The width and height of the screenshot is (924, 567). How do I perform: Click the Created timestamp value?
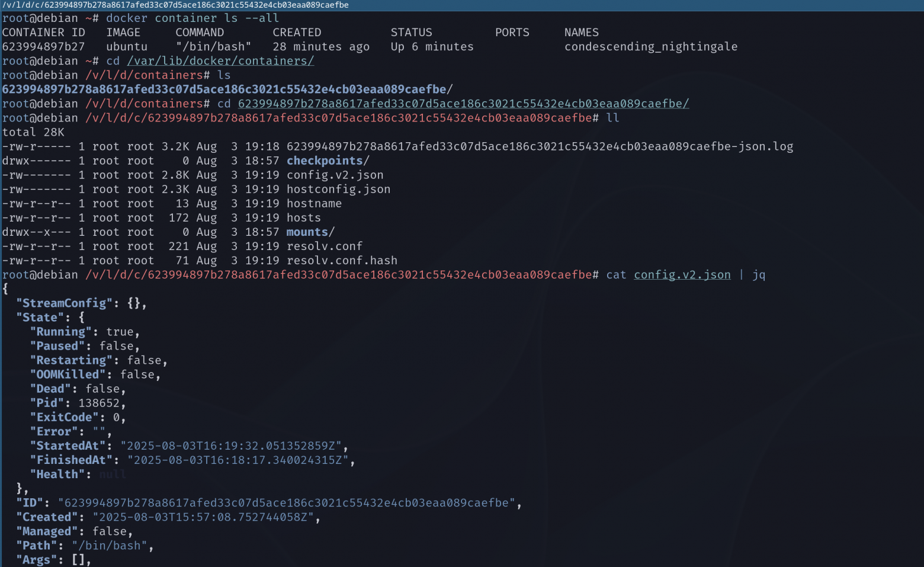coord(203,516)
